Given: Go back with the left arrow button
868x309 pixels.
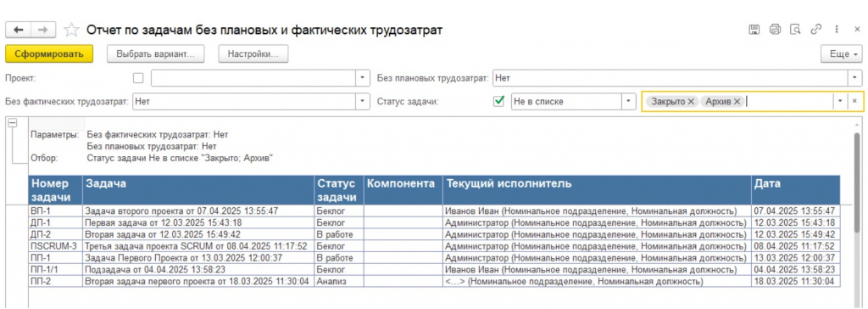Looking at the screenshot, I should 18,30.
